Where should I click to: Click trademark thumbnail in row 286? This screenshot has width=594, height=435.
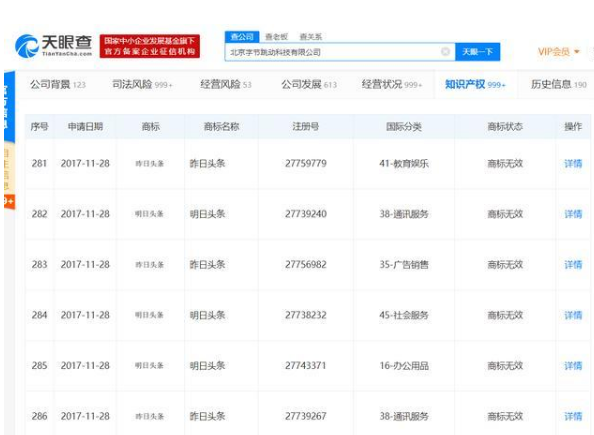click(x=150, y=416)
